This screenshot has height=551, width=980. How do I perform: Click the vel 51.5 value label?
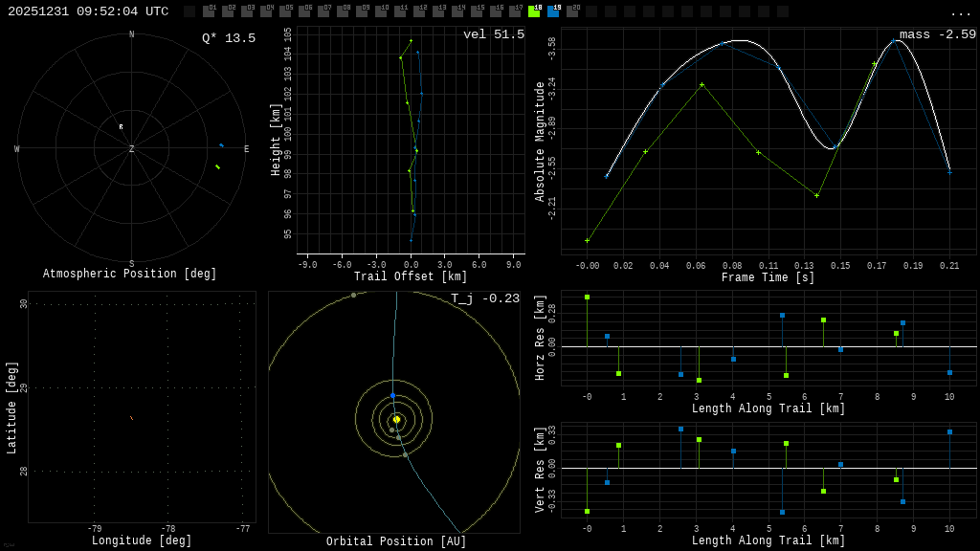coord(494,34)
